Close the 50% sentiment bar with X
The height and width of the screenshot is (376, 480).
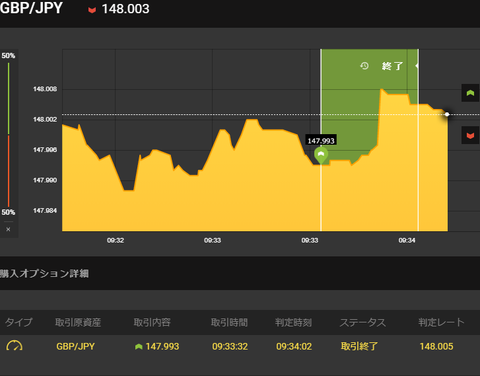[8, 229]
